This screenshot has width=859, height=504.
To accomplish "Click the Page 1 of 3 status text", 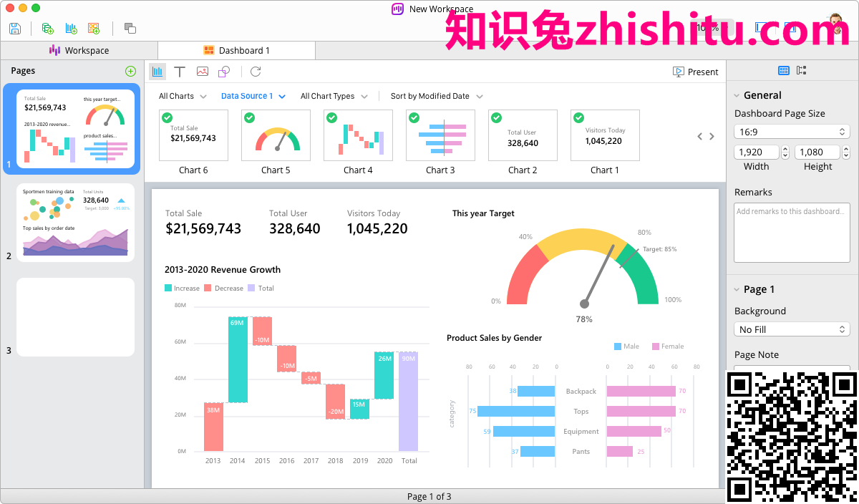I will (429, 496).
